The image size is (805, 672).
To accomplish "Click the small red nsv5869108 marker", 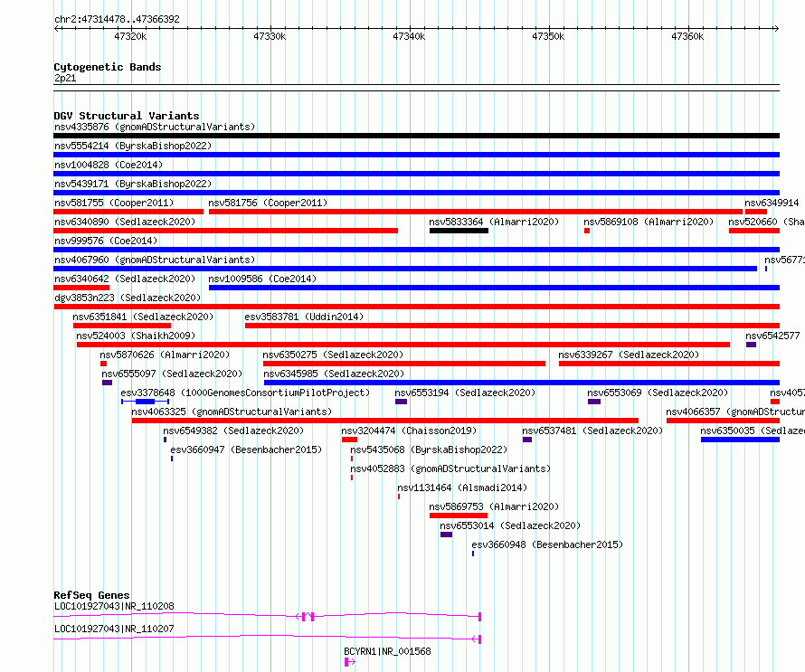I will pyautogui.click(x=587, y=231).
